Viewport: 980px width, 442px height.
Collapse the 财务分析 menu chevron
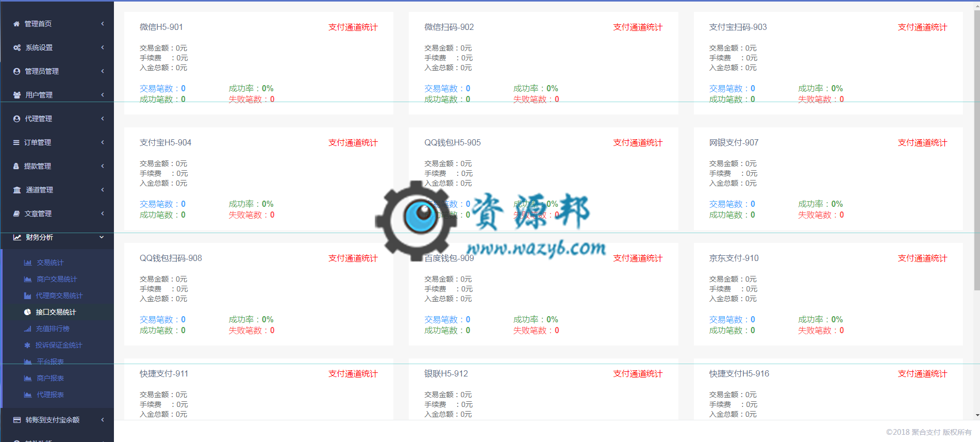[x=102, y=237]
